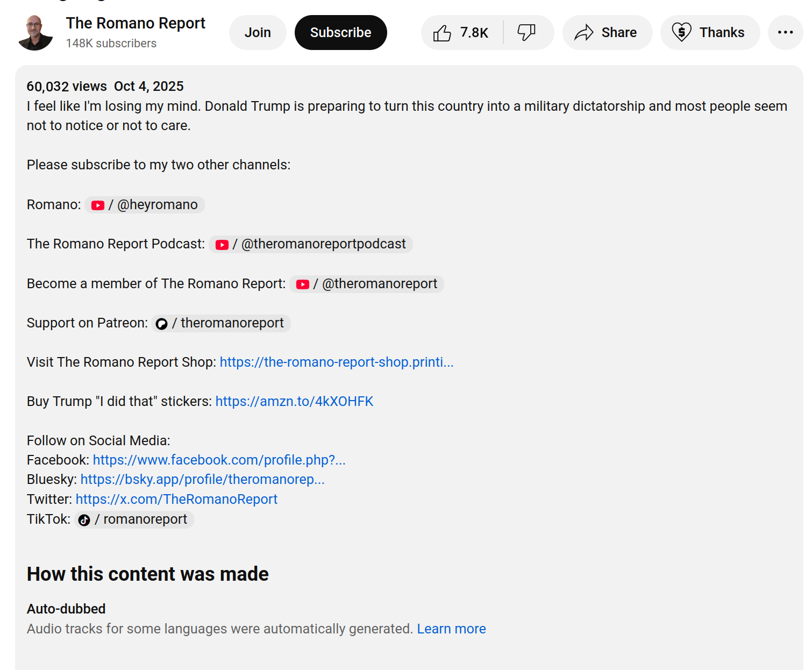Open the @heyromano YouTube channel link
The width and height of the screenshot is (812, 670).
[145, 205]
